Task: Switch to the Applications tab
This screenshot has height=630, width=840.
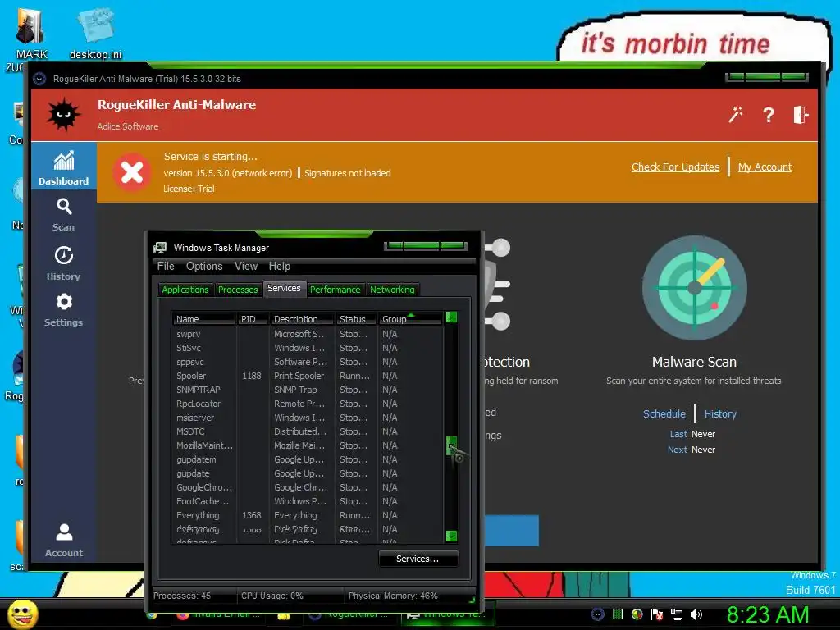Action: tap(185, 290)
